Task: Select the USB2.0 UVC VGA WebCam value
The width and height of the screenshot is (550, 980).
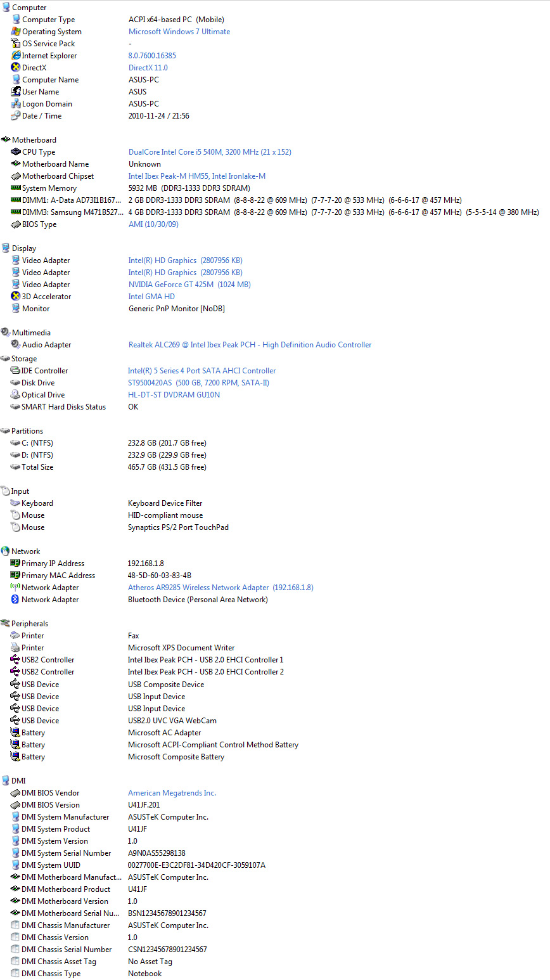Action: pos(172,721)
